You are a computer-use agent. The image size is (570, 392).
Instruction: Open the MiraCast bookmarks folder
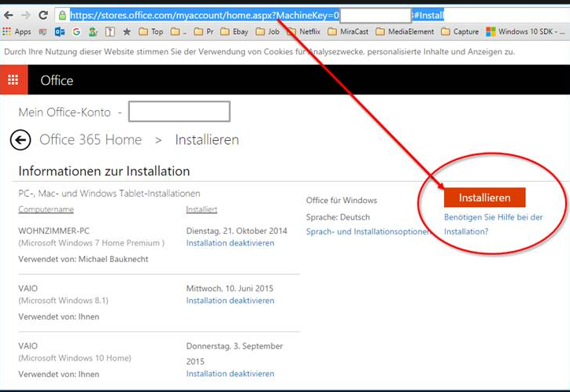[348, 31]
